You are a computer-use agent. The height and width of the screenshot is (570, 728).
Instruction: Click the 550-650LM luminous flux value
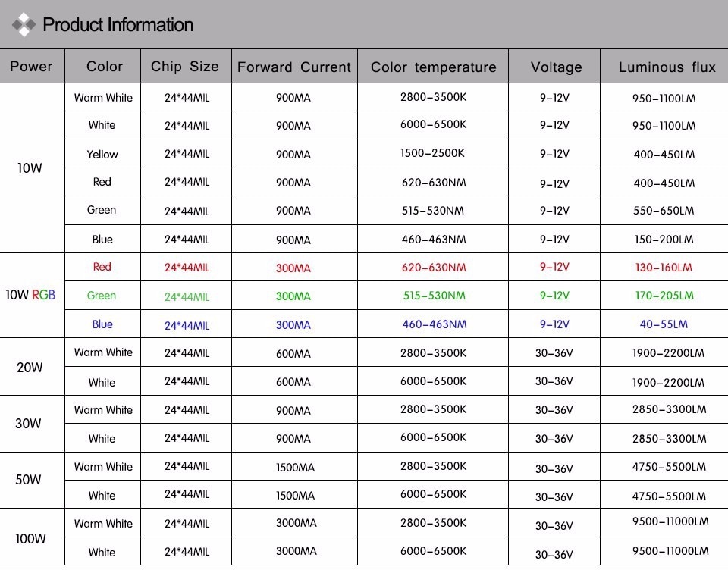pyautogui.click(x=664, y=211)
